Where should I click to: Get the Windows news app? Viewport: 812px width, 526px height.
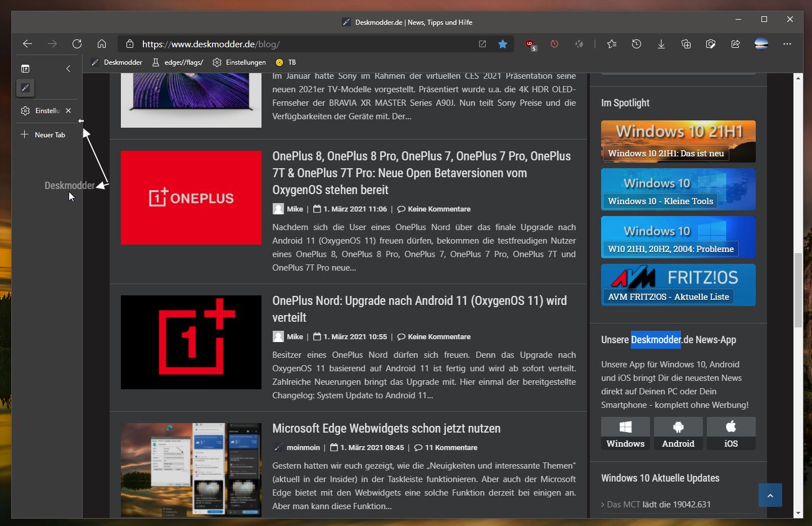pos(625,433)
